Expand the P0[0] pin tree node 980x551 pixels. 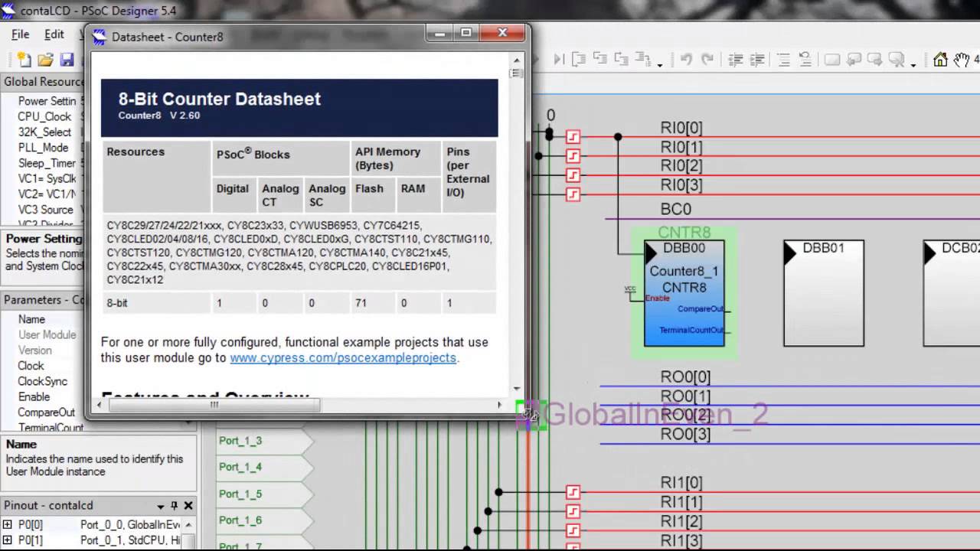pyautogui.click(x=8, y=524)
